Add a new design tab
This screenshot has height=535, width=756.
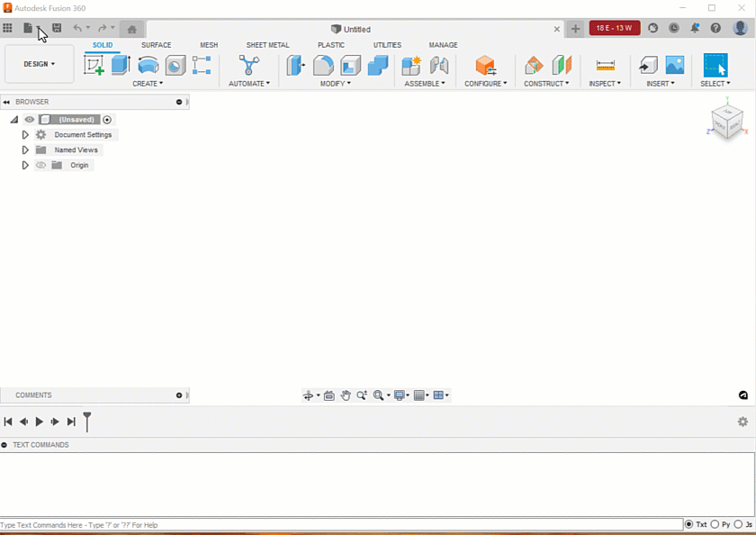[575, 29]
